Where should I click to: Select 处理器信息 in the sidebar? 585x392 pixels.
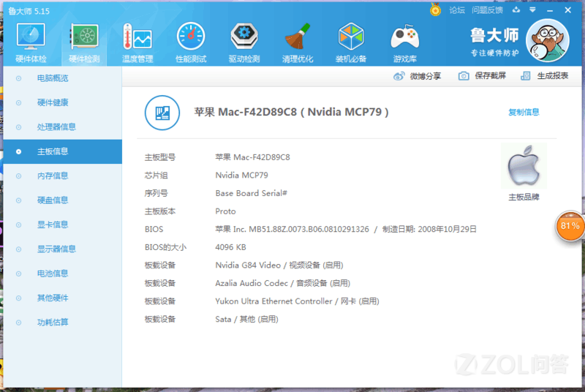click(56, 127)
